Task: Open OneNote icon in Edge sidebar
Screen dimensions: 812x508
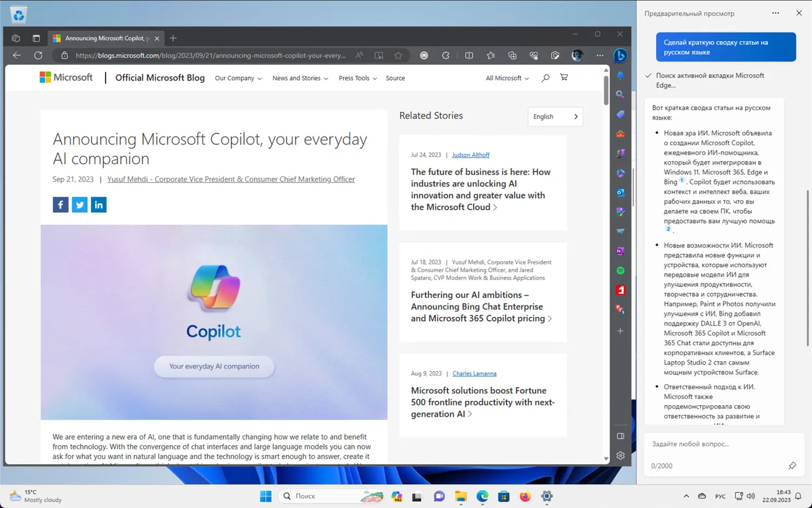Action: pos(620,251)
